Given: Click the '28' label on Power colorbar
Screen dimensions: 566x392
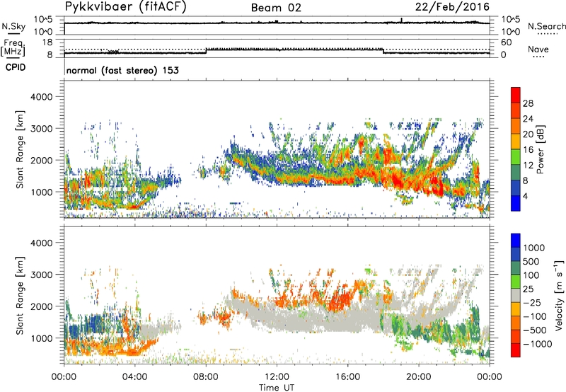Looking at the screenshot, I should [x=528, y=103].
